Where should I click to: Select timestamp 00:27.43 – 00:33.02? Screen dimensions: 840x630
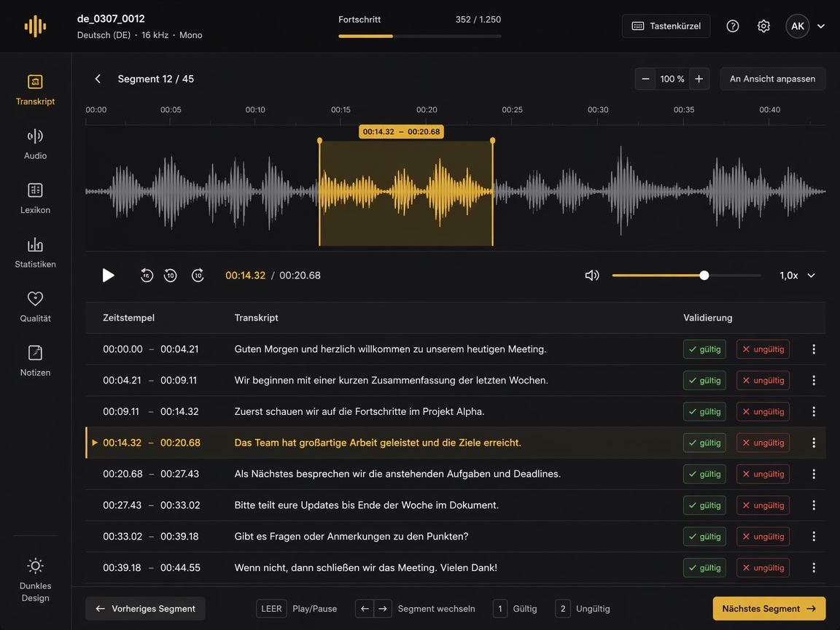152,505
